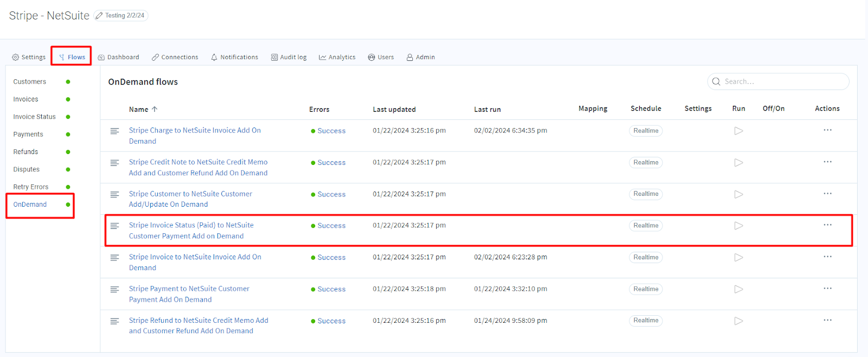Viewport: 868px width, 357px height.
Task: Click drag handle icon of Stripe Invoice to Invoice row
Action: (114, 258)
